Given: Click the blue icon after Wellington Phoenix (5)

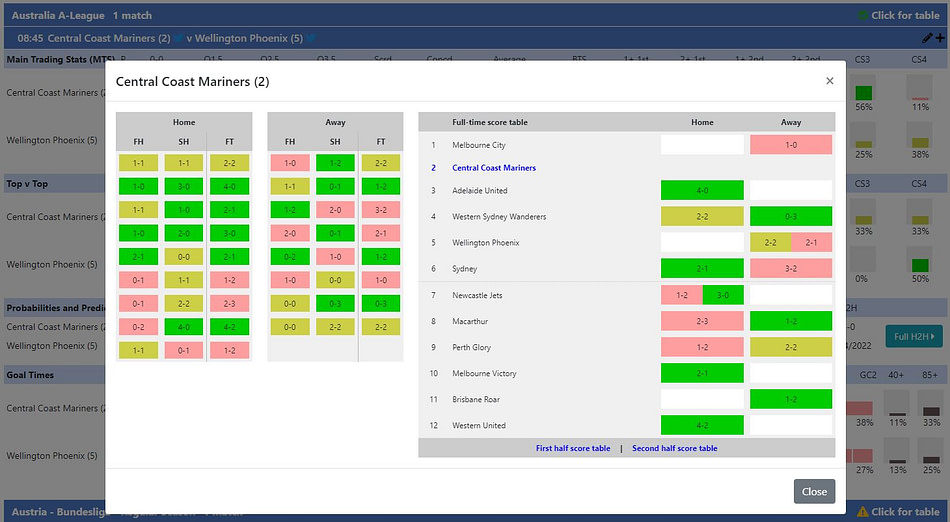Looking at the screenshot, I should point(311,39).
